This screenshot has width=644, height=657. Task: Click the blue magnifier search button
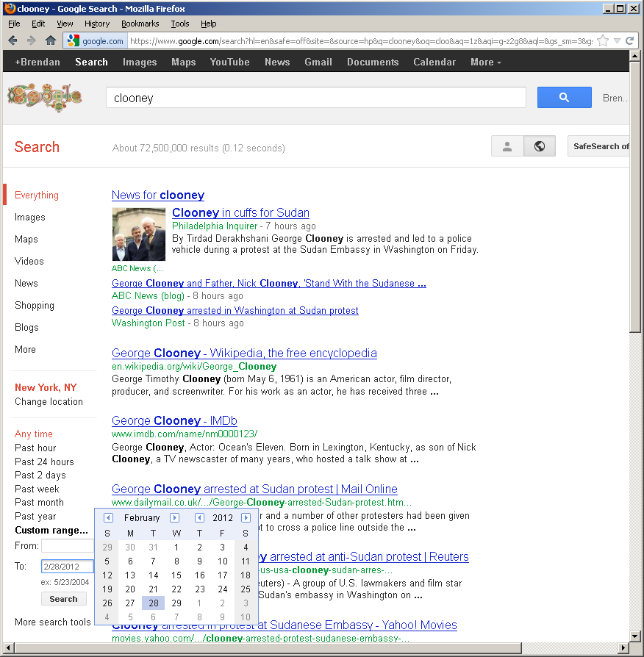point(565,97)
